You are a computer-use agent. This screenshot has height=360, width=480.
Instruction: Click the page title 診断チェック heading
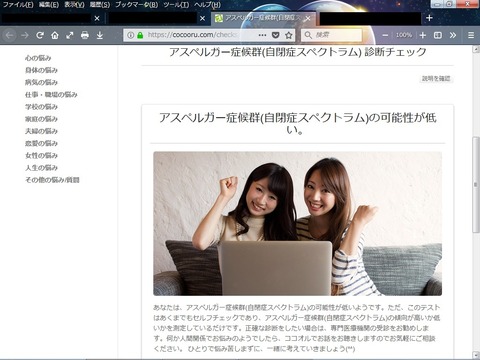297,52
